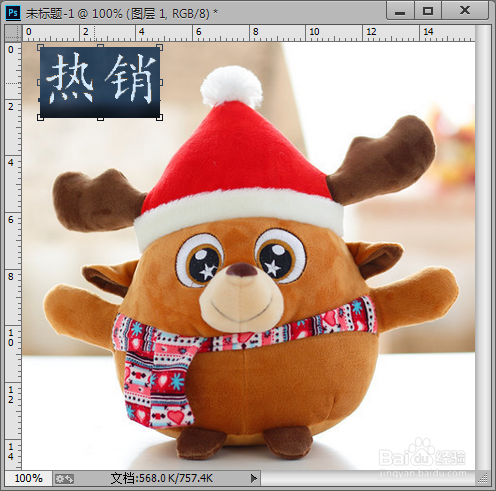The height and width of the screenshot is (491, 496).
Task: Click the top-left transform handle of 热销 box
Action: click(x=40, y=47)
